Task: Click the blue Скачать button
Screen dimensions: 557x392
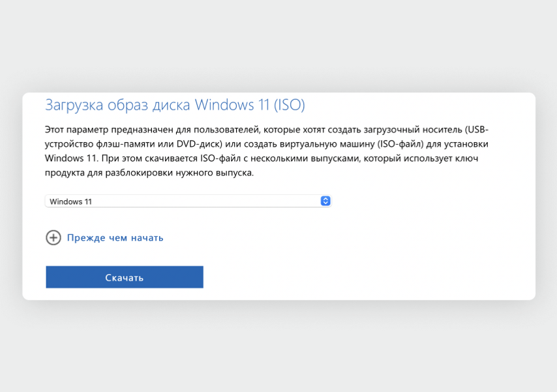Action: coord(125,277)
